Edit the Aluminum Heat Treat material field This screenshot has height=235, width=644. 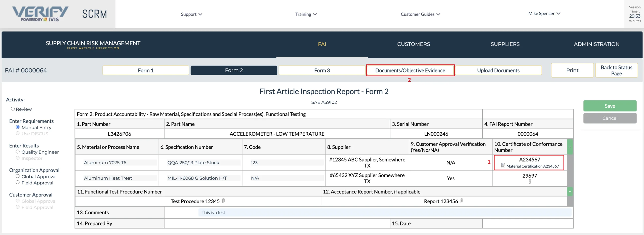(120, 178)
